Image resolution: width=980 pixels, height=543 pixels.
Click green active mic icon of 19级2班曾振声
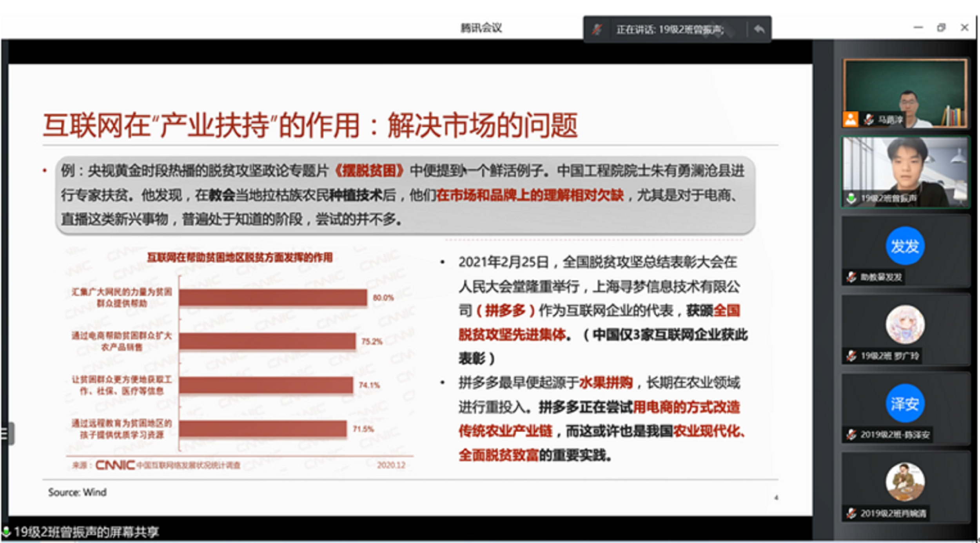851,199
